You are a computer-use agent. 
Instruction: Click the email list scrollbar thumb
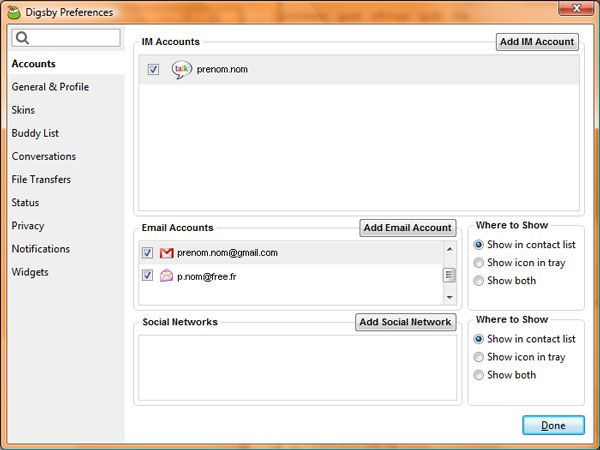[450, 275]
